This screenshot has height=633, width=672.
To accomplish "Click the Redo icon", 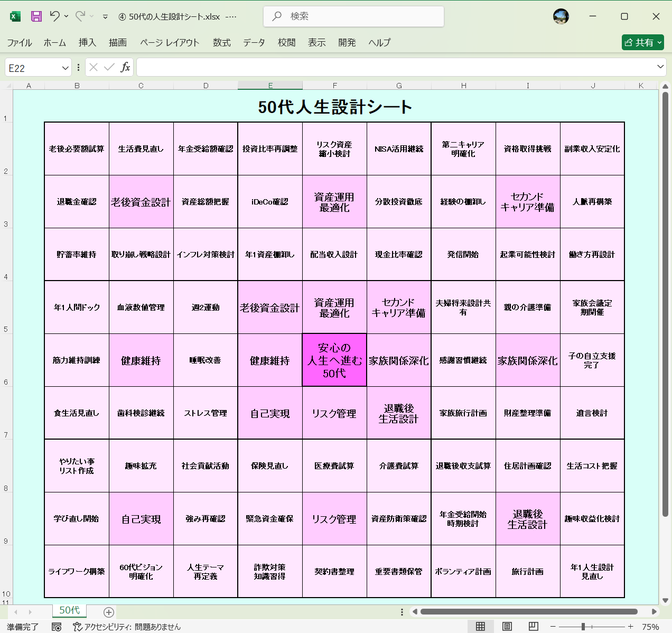I will (x=80, y=16).
